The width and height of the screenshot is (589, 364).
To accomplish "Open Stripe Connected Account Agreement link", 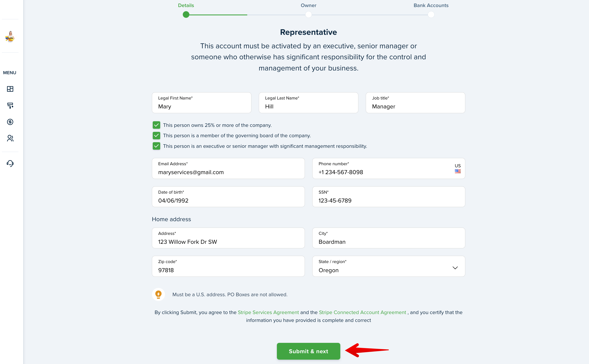I will 362,312.
